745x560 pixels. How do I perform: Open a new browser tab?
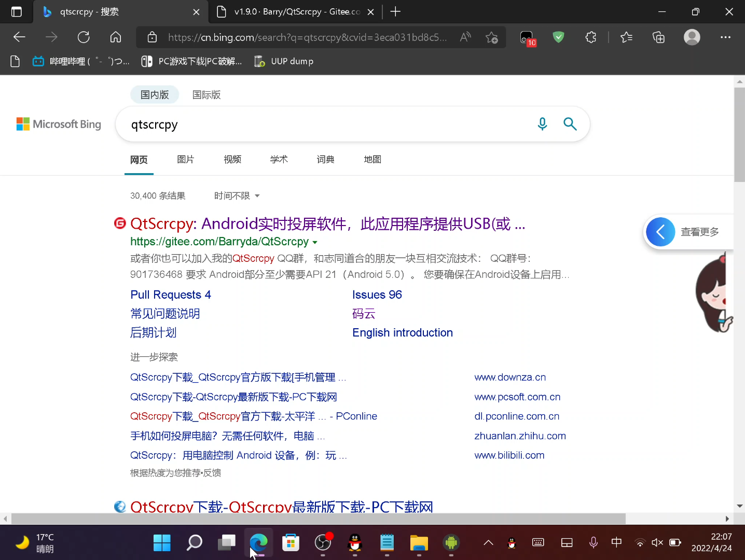(x=395, y=11)
